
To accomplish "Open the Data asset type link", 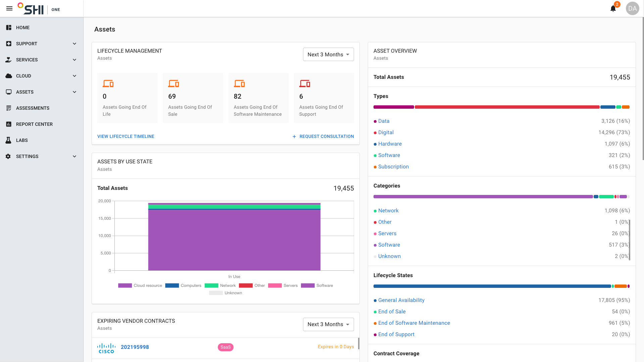I will (x=384, y=121).
